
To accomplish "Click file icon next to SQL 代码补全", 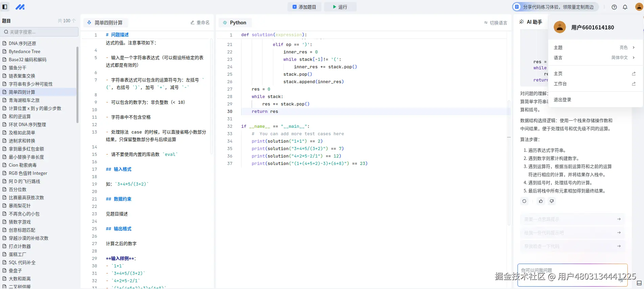I will [x=4, y=262].
